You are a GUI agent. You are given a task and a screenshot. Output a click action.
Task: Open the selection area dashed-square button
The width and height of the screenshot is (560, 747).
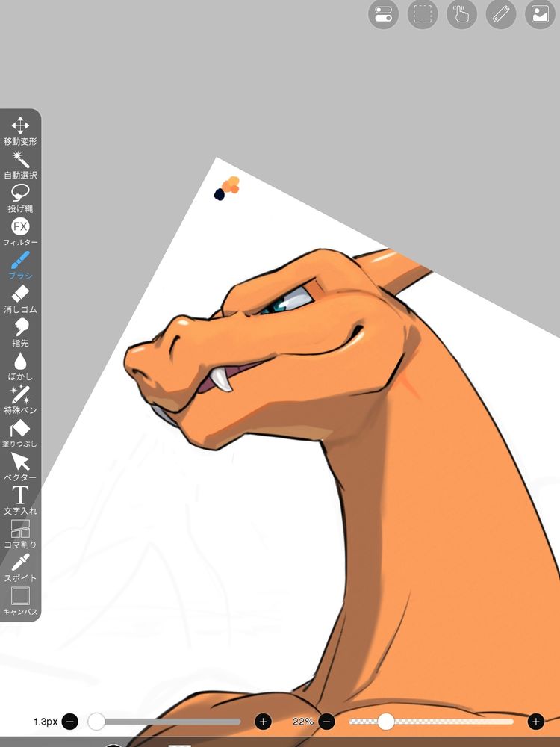click(x=423, y=14)
